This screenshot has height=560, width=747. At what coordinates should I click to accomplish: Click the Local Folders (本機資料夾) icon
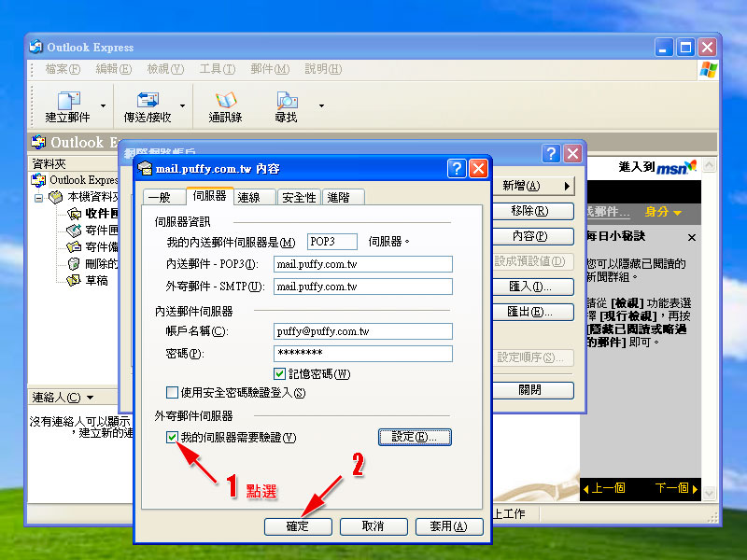click(56, 197)
